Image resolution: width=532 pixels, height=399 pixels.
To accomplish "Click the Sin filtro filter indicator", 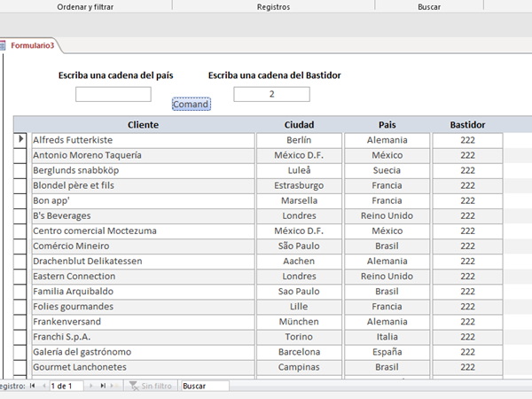I will point(151,386).
